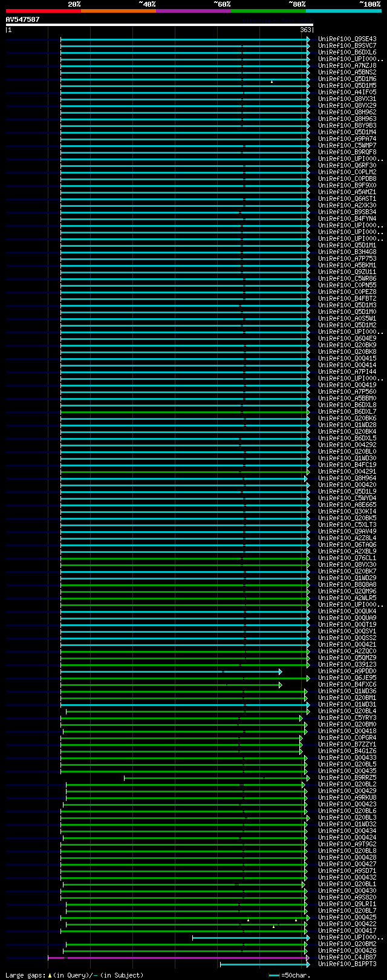Click the purple alignment bar for C4JB87

178,958
